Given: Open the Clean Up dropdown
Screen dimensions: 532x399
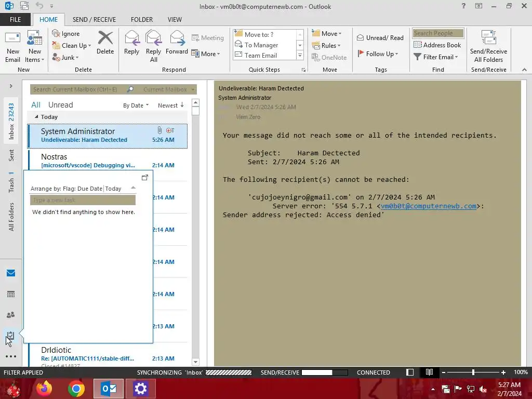Looking at the screenshot, I should (72, 46).
